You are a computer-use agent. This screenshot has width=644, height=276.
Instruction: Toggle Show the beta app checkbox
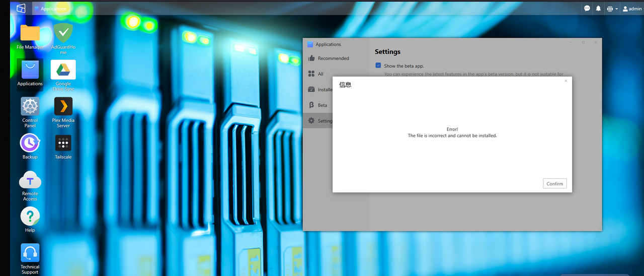tap(378, 65)
